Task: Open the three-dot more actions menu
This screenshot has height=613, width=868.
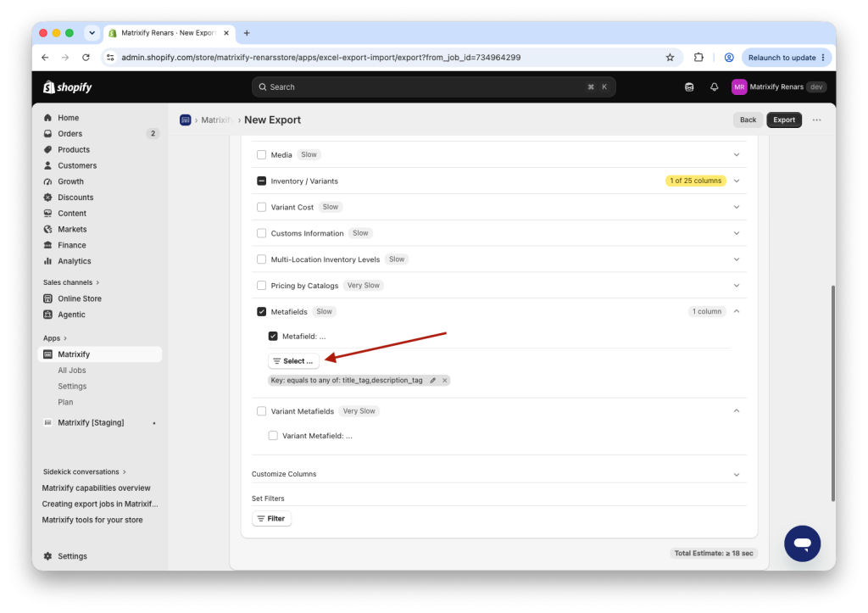Action: 816,120
